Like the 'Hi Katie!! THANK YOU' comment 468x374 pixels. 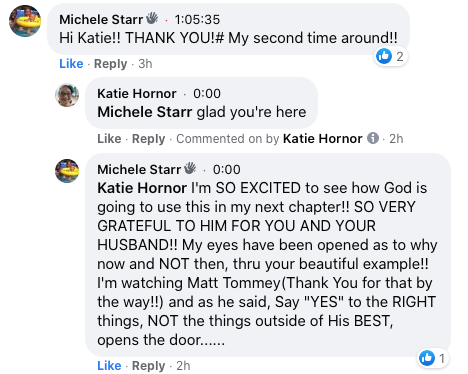pos(71,63)
